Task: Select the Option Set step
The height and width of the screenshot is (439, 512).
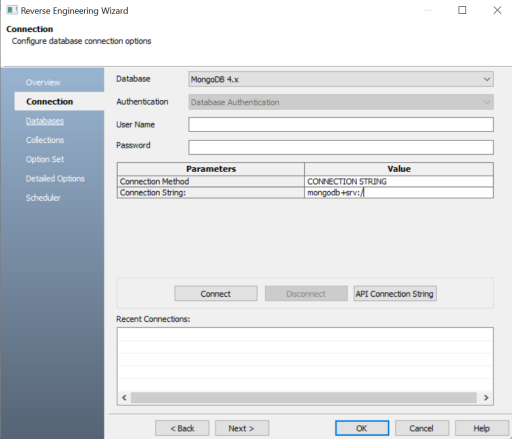Action: click(x=45, y=159)
